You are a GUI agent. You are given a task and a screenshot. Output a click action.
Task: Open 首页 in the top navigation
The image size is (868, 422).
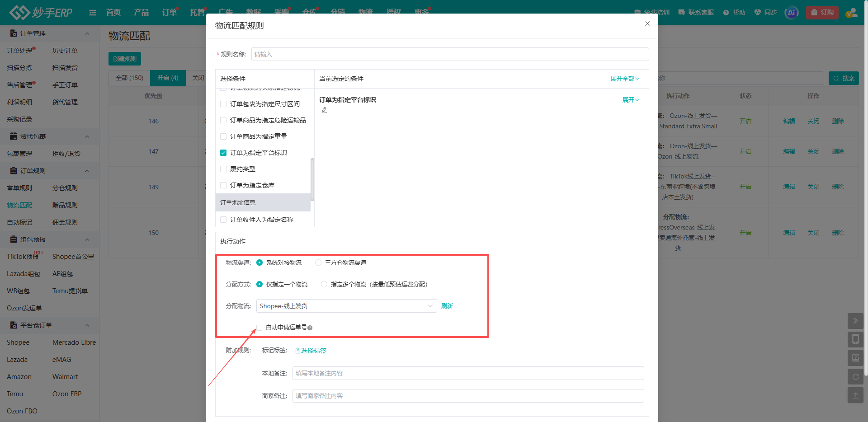pyautogui.click(x=113, y=12)
